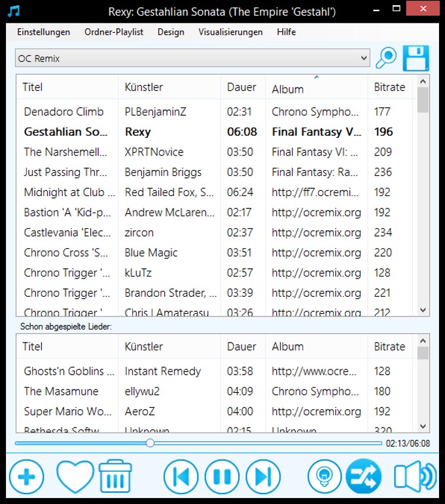Sort the played songs list by Dauer
Screen dimensions: 445x504
click(243, 346)
